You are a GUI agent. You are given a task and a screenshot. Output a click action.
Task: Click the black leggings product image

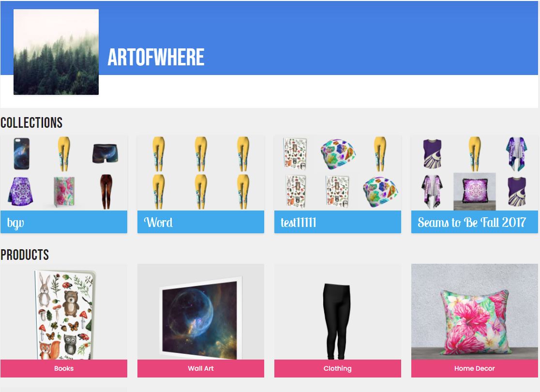pyautogui.click(x=337, y=321)
